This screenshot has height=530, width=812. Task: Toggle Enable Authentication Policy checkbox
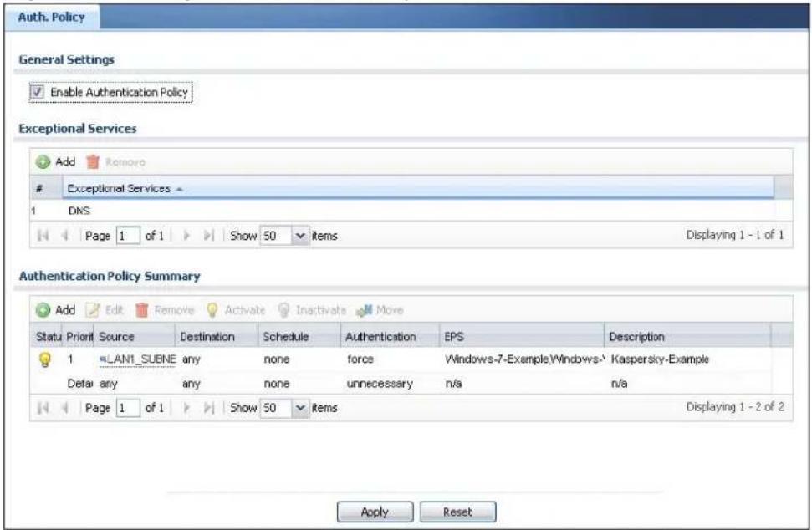pos(37,92)
